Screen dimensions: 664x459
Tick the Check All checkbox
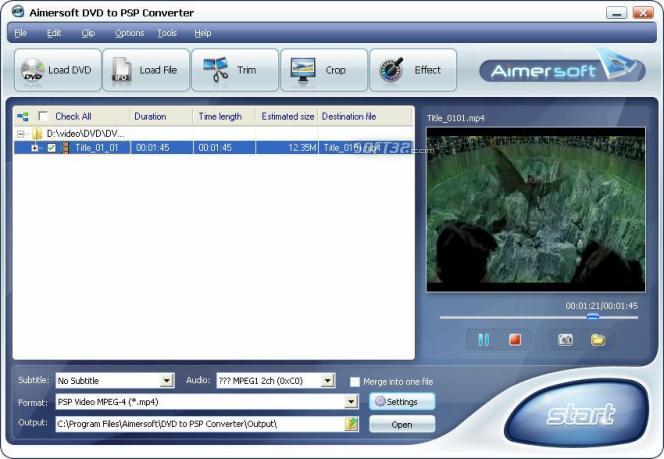[43, 116]
